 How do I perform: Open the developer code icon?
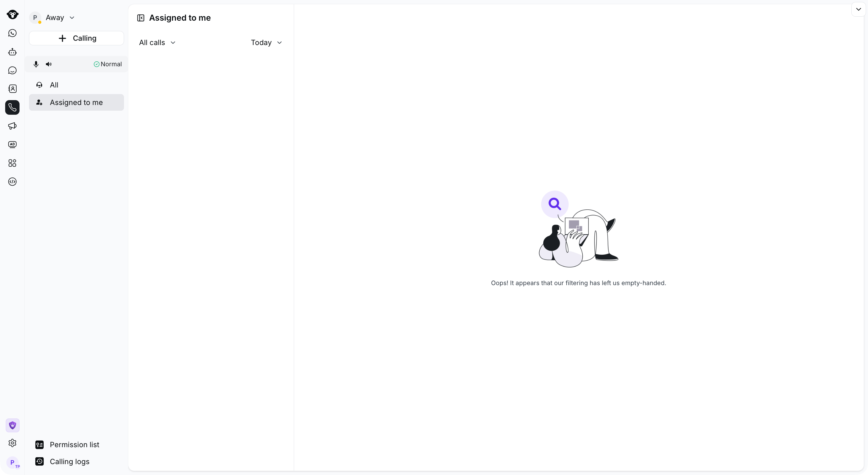[12, 182]
